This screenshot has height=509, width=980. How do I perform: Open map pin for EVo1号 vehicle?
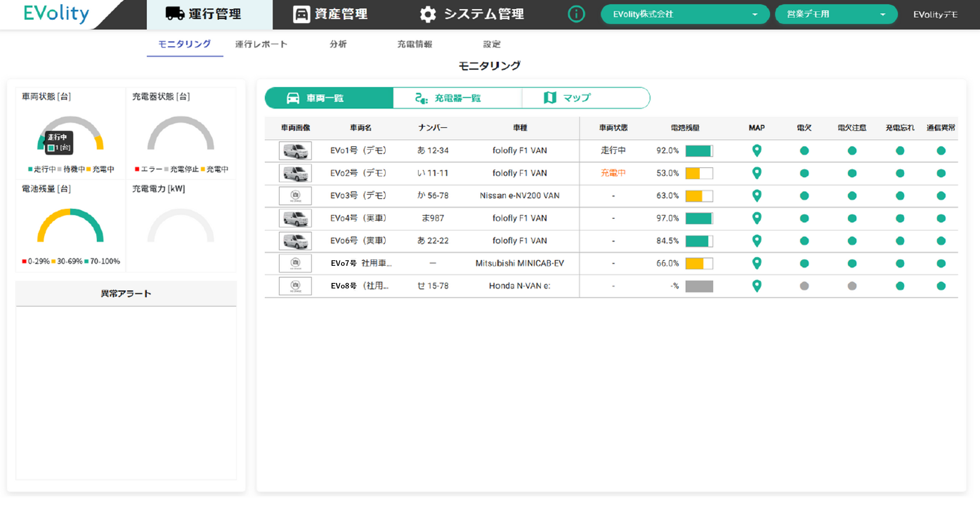tap(756, 150)
